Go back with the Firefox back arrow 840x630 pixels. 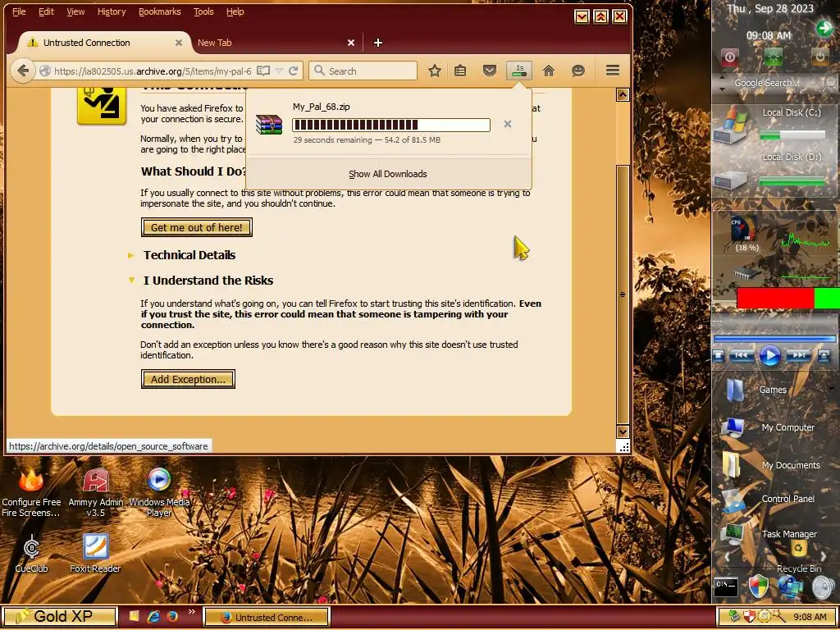click(x=22, y=71)
